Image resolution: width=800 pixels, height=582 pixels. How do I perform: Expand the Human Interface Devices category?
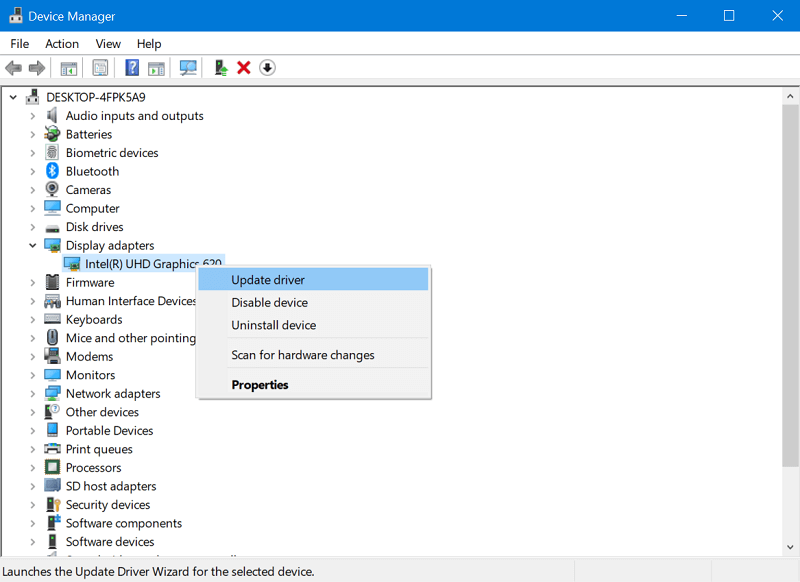[33, 301]
